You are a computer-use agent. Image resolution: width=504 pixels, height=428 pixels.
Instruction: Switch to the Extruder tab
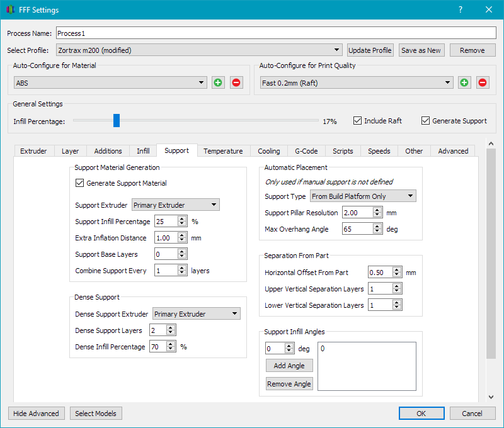pos(33,151)
